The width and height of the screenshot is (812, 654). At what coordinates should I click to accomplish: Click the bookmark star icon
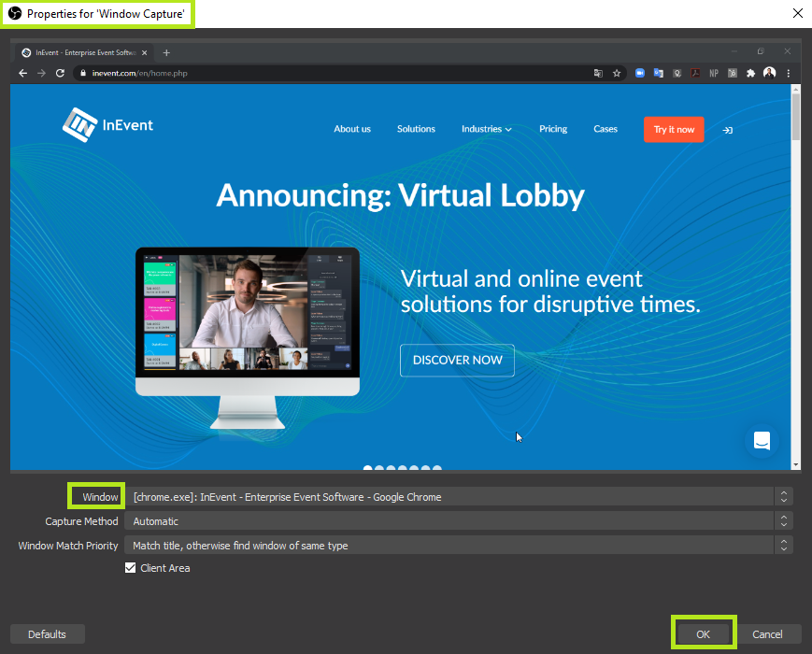click(617, 73)
